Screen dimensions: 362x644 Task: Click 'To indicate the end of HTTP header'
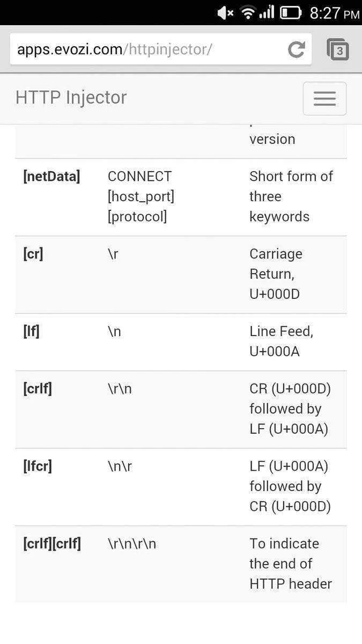tap(291, 563)
